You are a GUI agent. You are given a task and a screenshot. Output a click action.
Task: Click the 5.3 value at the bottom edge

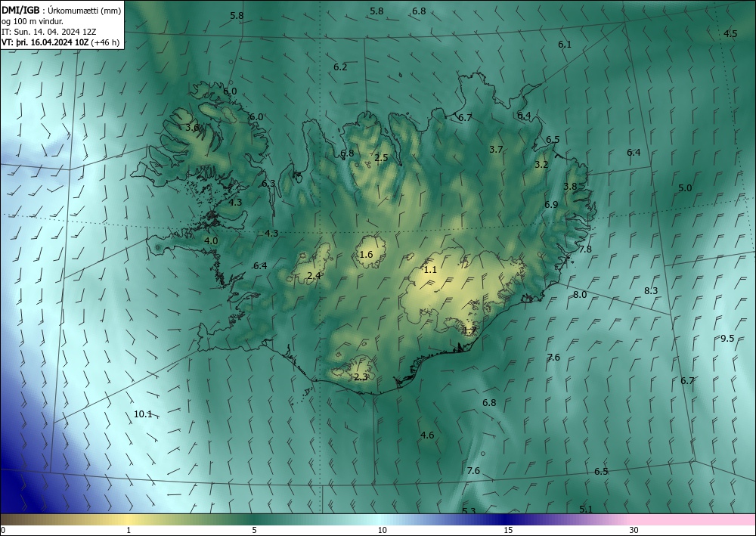coord(469,510)
